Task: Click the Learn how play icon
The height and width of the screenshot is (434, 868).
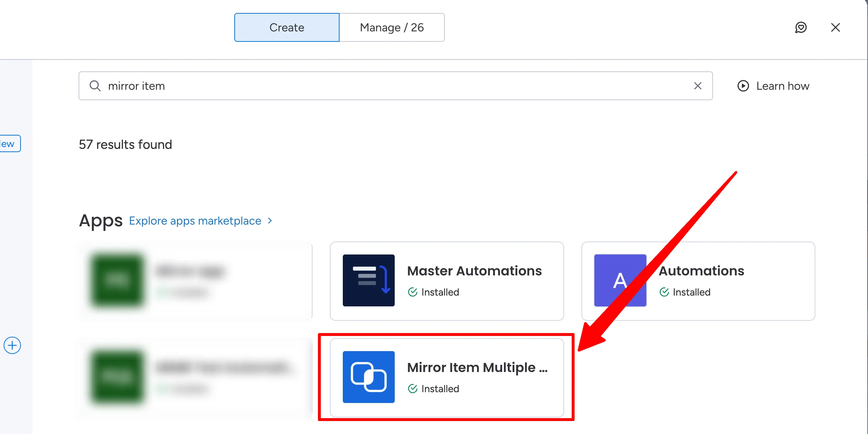Action: tap(743, 86)
